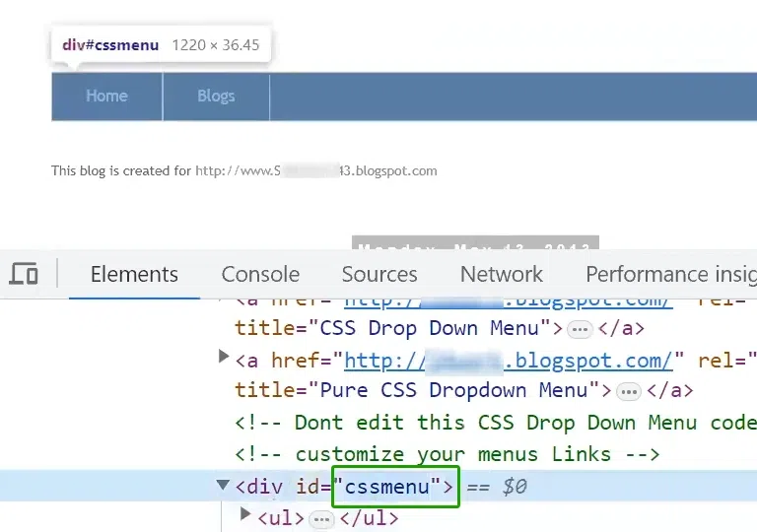Open the Performance insights tab
Screen dimensions: 757x532
point(671,274)
